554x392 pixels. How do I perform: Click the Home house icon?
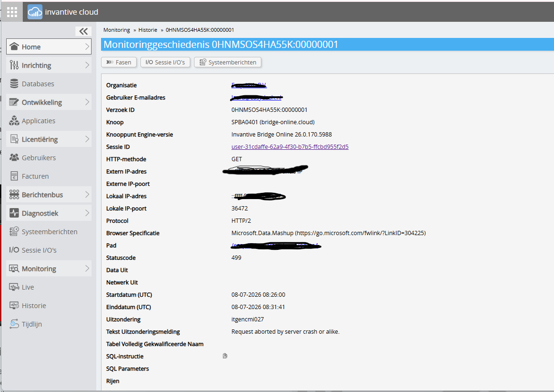(x=14, y=46)
